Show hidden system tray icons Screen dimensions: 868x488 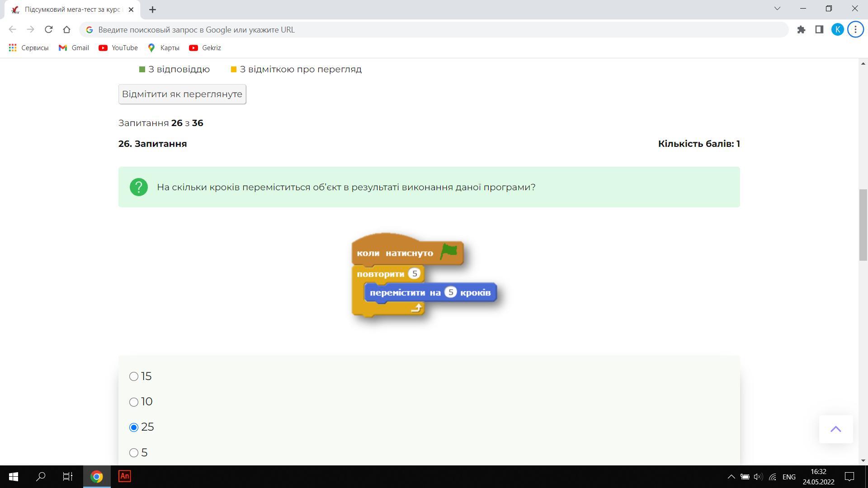pos(731,477)
